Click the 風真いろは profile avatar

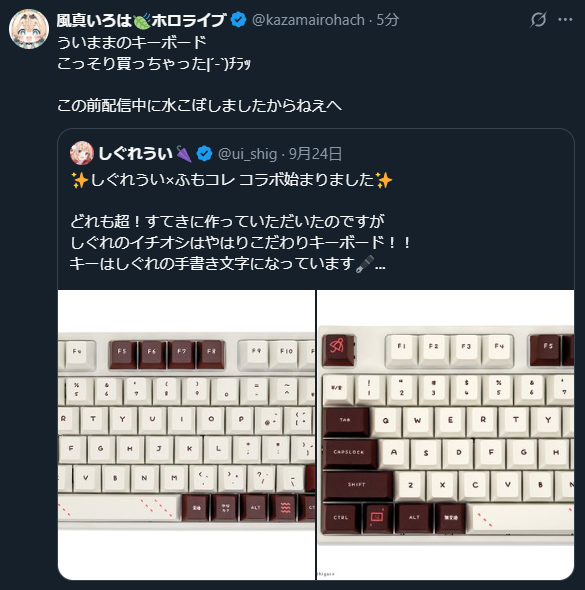[29, 29]
